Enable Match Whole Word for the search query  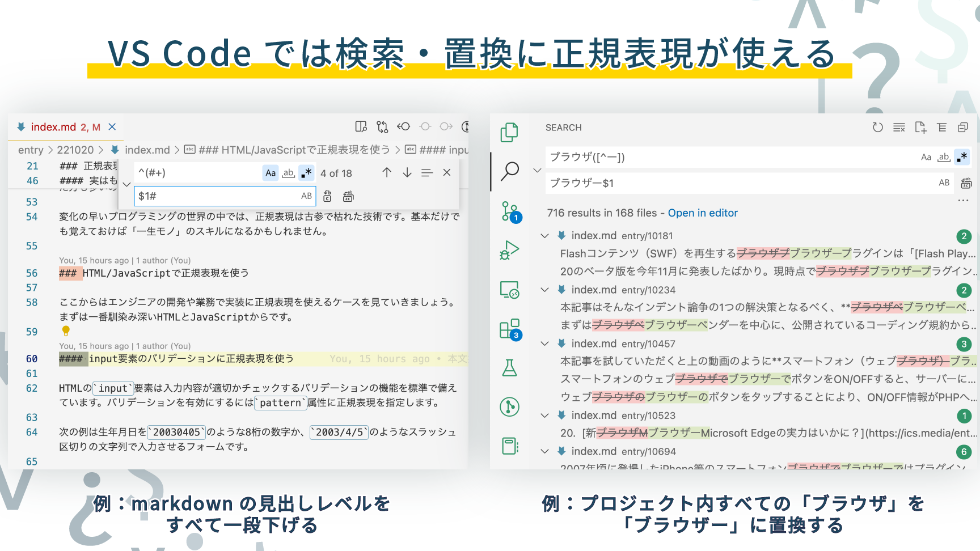943,158
